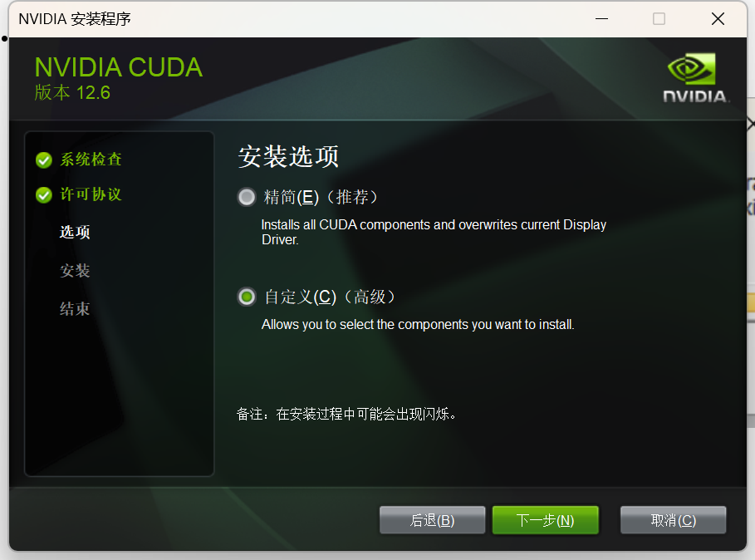Click the green checkmark beside 系统检查

(44, 160)
